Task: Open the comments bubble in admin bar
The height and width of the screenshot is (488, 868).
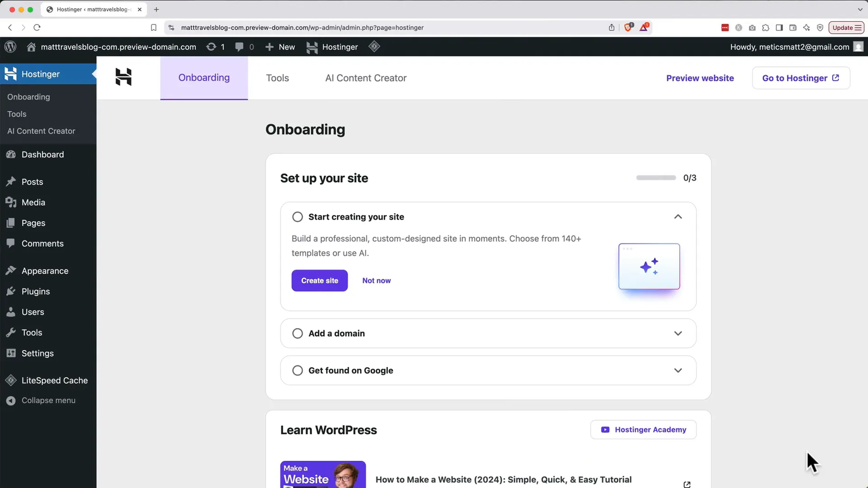Action: pyautogui.click(x=239, y=47)
